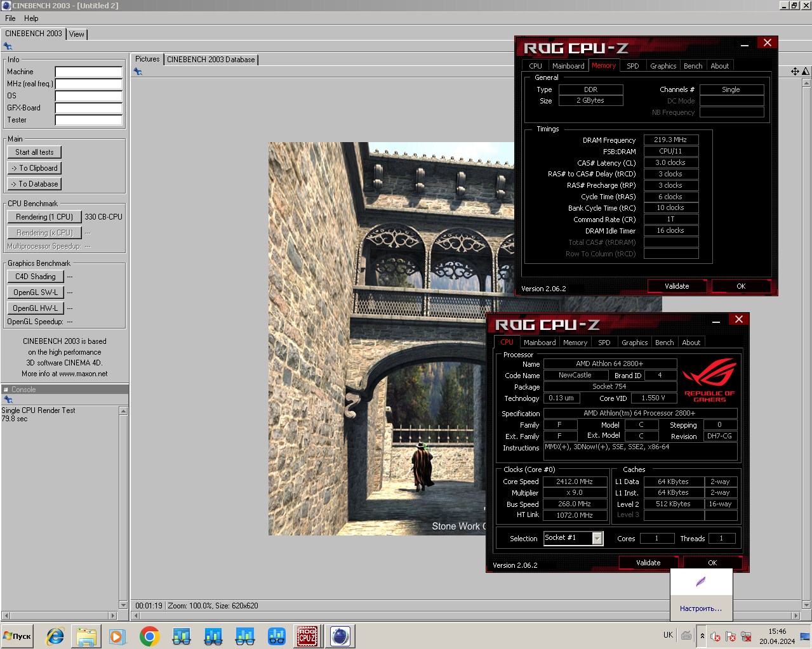The height and width of the screenshot is (649, 812).
Task: Run the OpenGL SW-L benchmark
Action: pyautogui.click(x=36, y=292)
